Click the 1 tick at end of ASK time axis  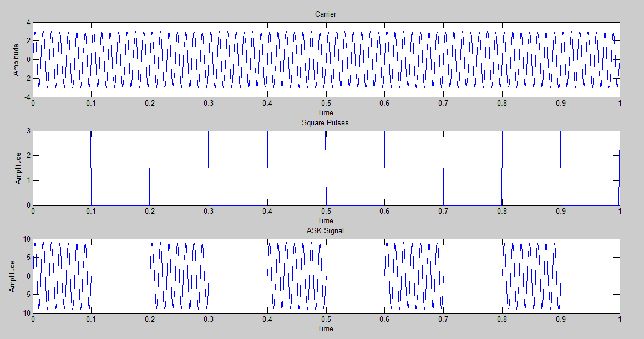(x=620, y=320)
